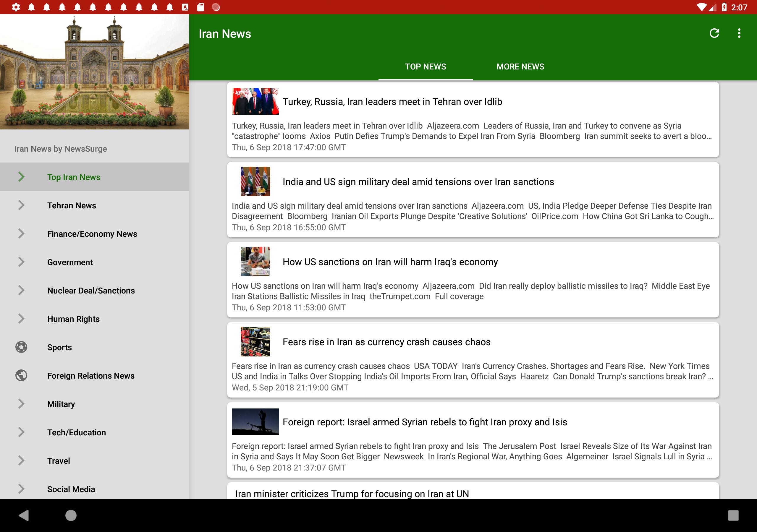Viewport: 757px width, 532px height.
Task: Open Israel armed Syrian rebels headline
Action: point(425,422)
